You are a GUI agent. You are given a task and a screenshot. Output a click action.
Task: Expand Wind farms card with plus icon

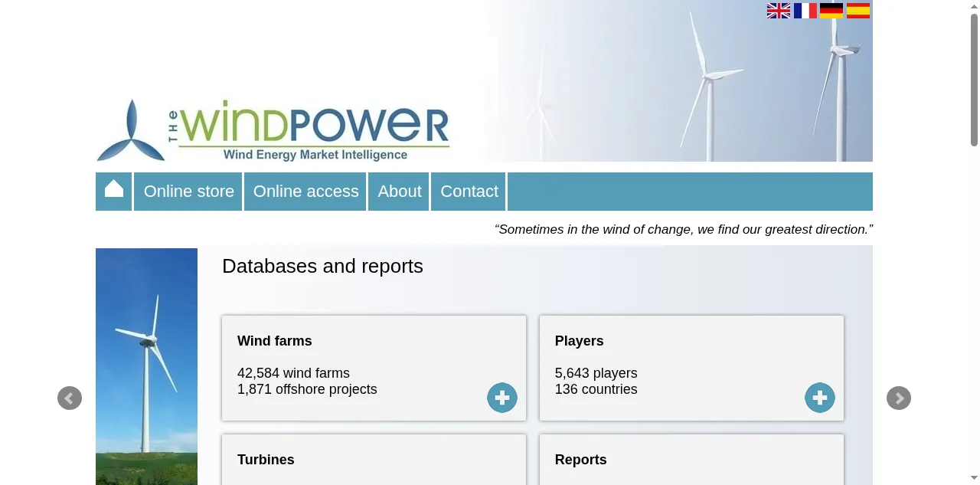click(x=502, y=398)
